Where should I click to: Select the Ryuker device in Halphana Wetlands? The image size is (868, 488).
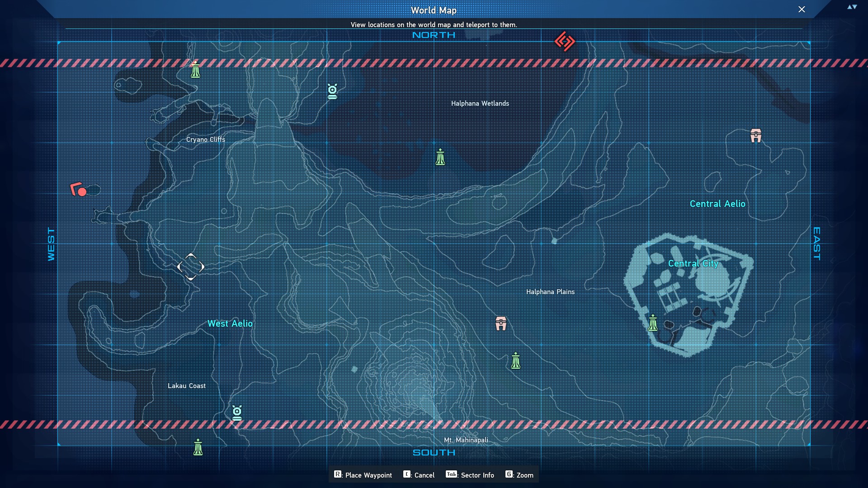pos(440,157)
